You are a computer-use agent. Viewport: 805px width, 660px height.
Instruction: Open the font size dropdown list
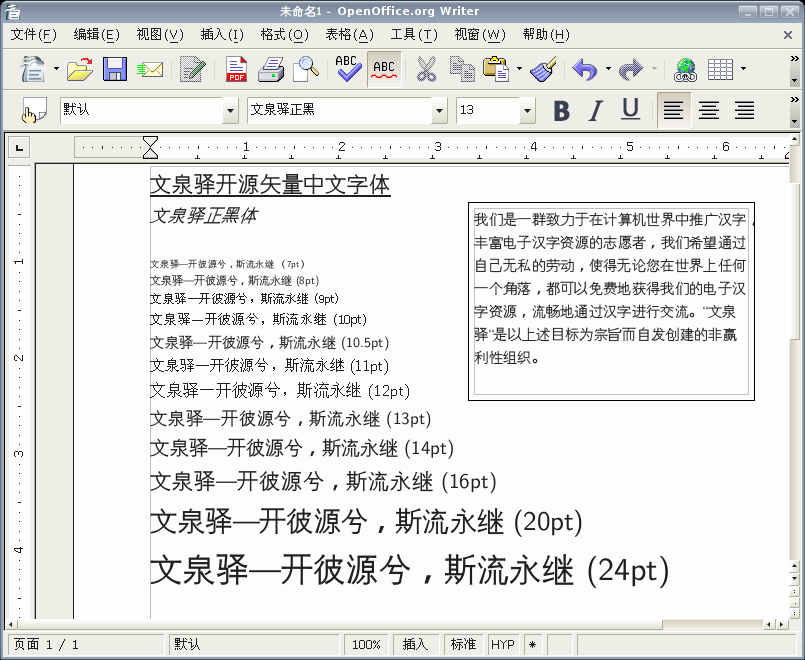(x=527, y=110)
